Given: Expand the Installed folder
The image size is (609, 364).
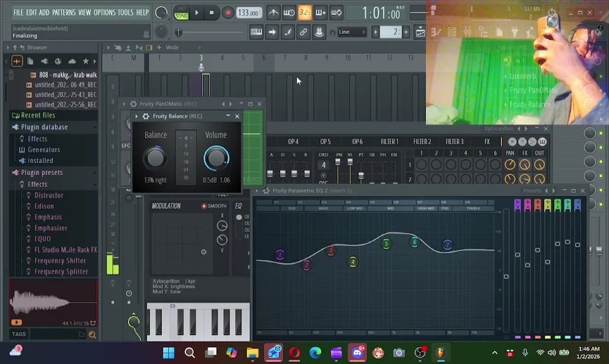Looking at the screenshot, I should point(40,161).
